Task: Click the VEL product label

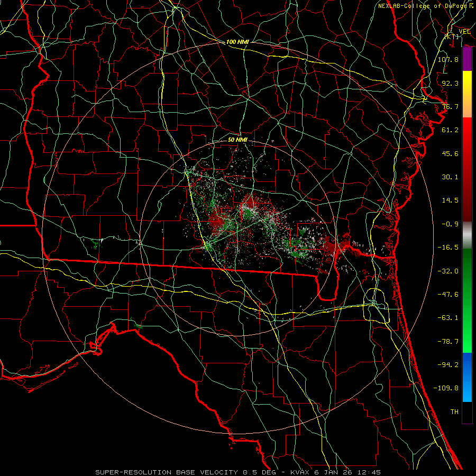Action: (465, 32)
